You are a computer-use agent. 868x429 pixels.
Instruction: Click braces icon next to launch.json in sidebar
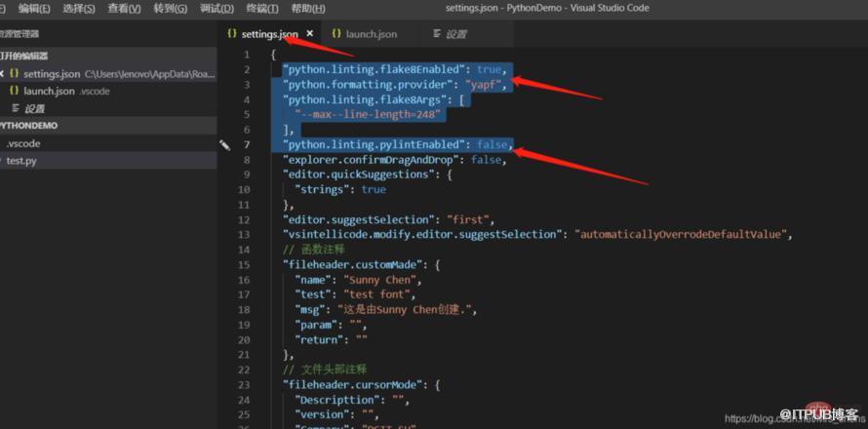(x=15, y=91)
